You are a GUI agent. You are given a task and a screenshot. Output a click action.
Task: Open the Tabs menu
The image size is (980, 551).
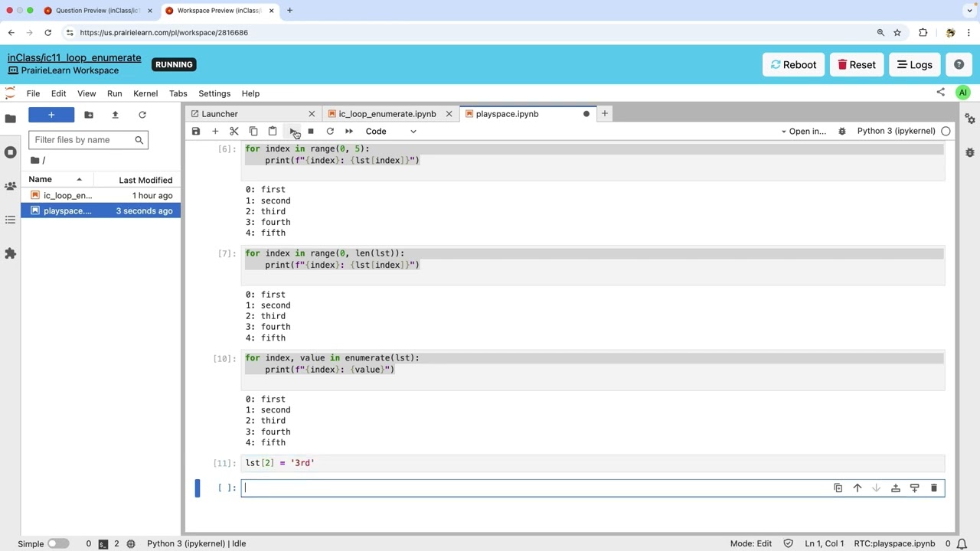pyautogui.click(x=178, y=93)
